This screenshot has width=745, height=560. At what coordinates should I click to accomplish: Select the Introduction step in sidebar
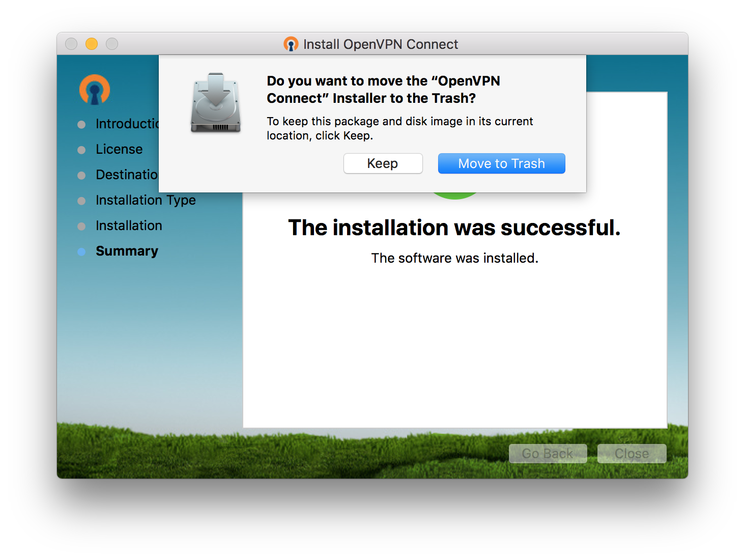click(x=127, y=124)
